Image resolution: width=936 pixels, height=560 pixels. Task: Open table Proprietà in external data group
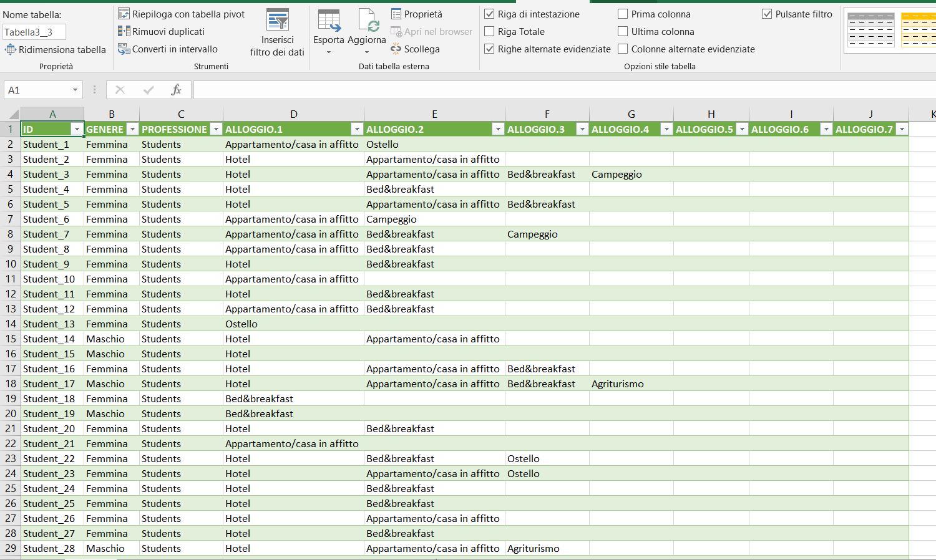point(416,14)
